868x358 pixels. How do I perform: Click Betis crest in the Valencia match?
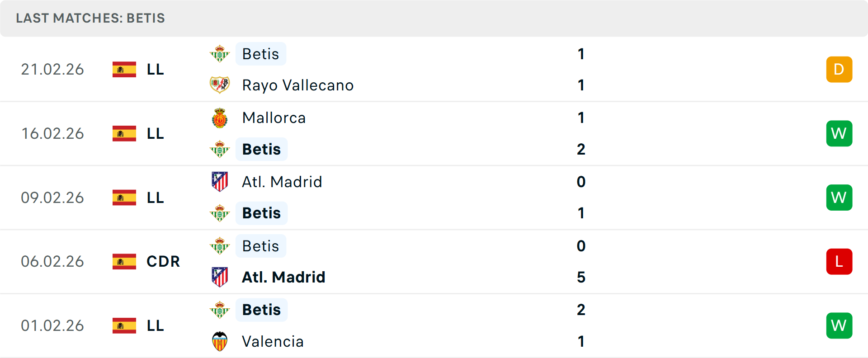[x=220, y=310]
